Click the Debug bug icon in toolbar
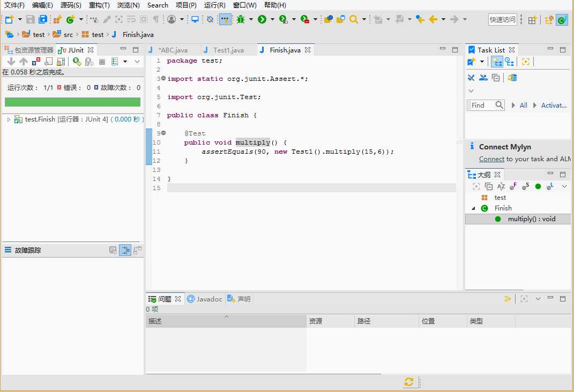The image size is (574, 392). point(241,19)
